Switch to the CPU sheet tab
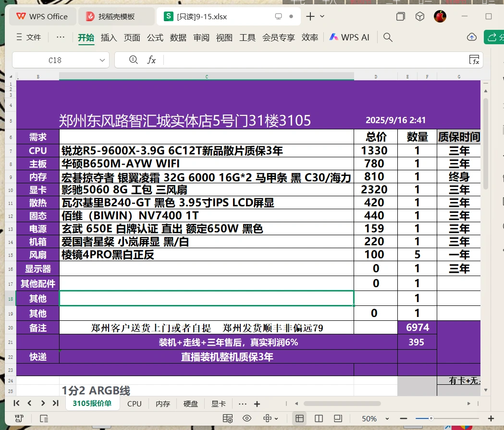504x430 pixels. pyautogui.click(x=135, y=404)
